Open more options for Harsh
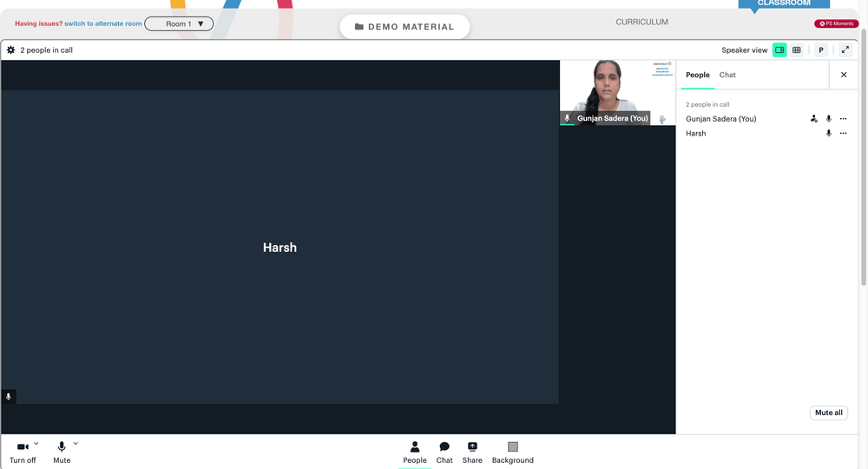Image resolution: width=868 pixels, height=469 pixels. pyautogui.click(x=843, y=134)
